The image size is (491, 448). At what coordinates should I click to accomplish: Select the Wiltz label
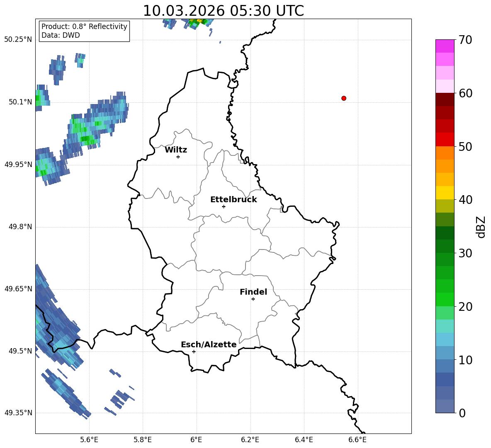click(x=176, y=150)
